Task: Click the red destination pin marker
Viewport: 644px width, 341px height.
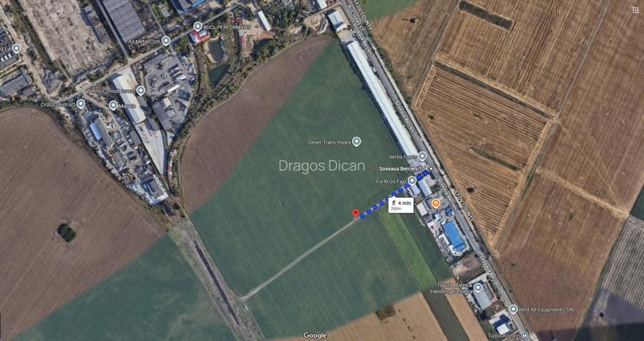Action: [x=356, y=213]
